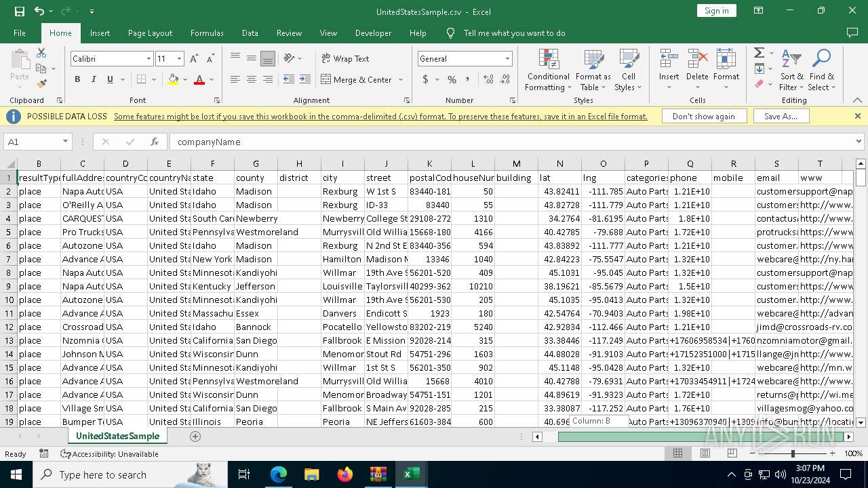
Task: Select column header K
Action: [429, 163]
